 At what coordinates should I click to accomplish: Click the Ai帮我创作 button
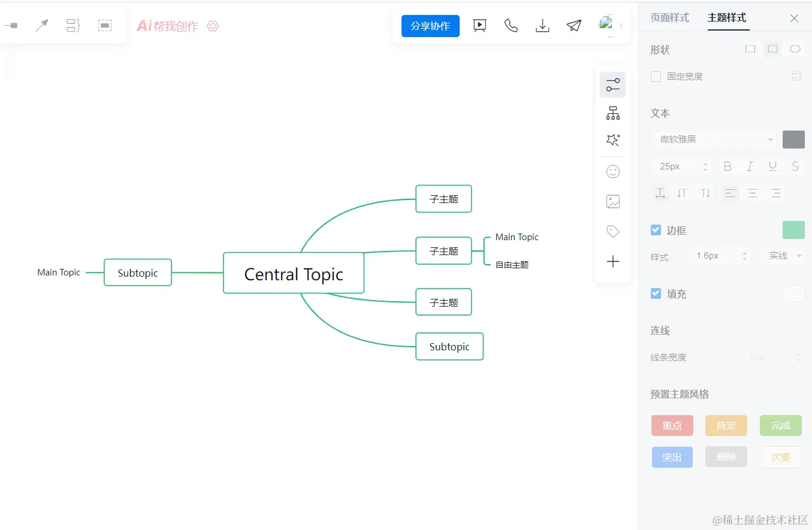168,26
